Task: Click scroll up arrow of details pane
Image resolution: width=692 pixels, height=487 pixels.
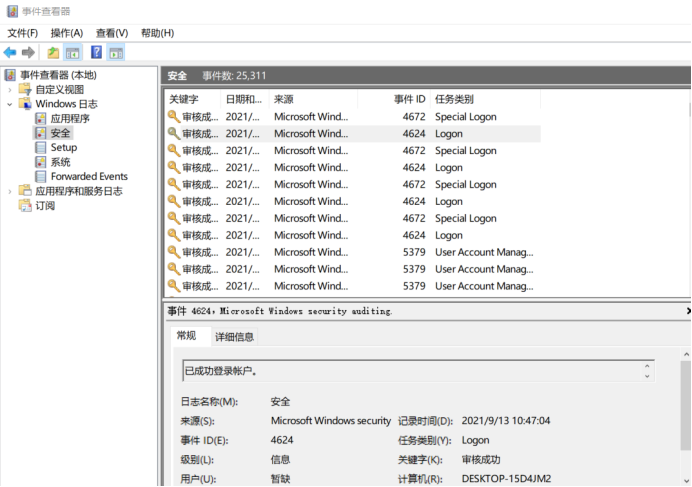Action: (686, 354)
